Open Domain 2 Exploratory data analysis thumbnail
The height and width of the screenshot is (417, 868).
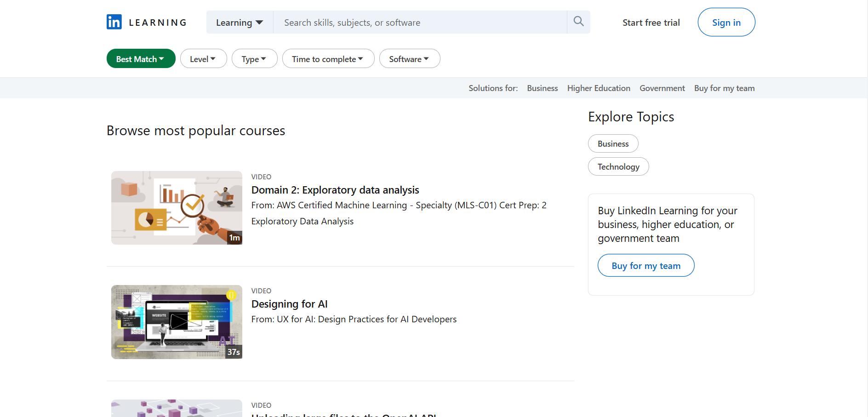tap(177, 208)
